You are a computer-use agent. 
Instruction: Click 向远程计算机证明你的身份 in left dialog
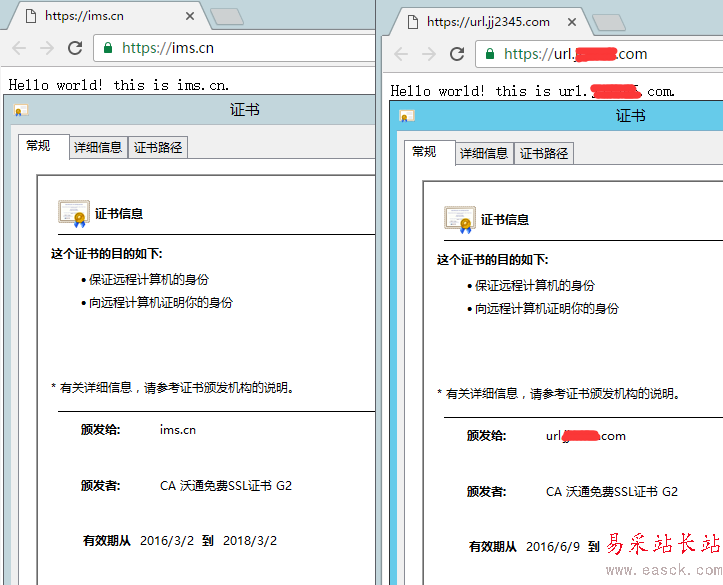161,302
